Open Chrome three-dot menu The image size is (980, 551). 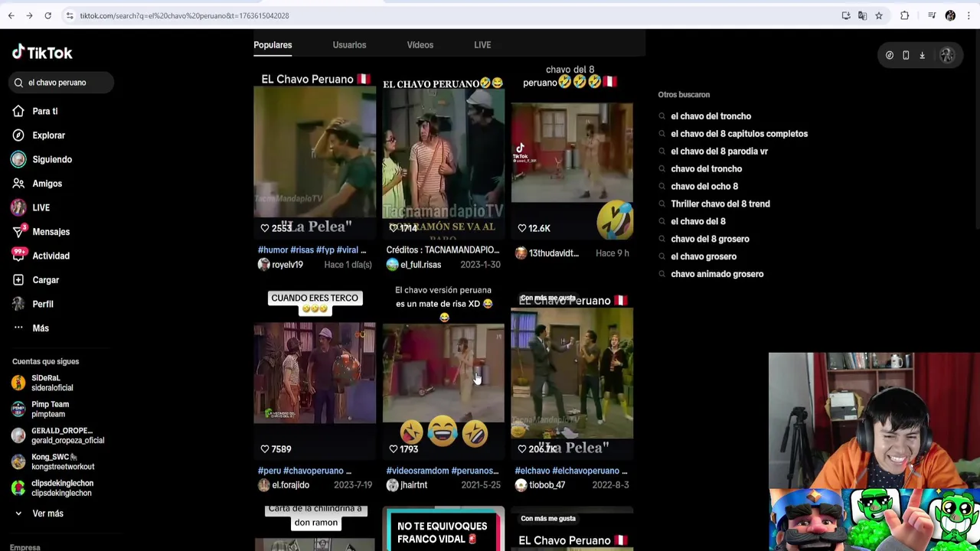(969, 15)
